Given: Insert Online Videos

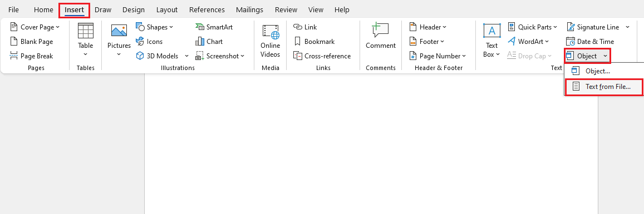Looking at the screenshot, I should tap(271, 41).
